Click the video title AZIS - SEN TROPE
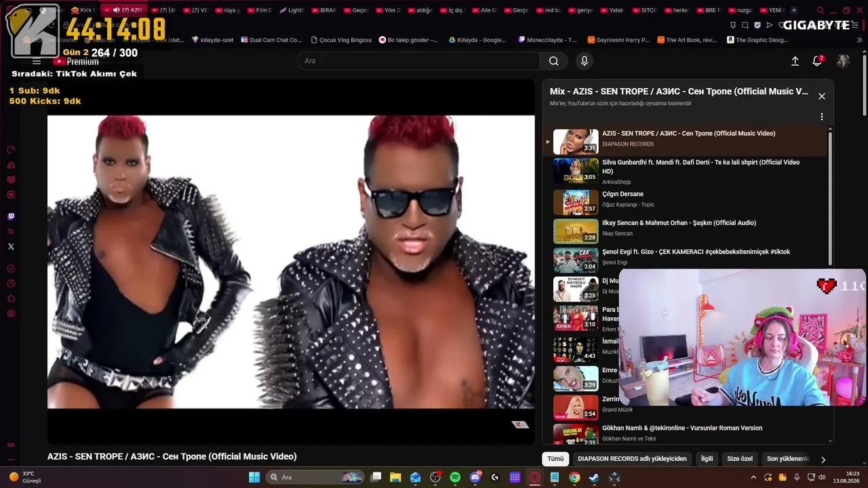The height and width of the screenshot is (488, 868). tap(172, 457)
